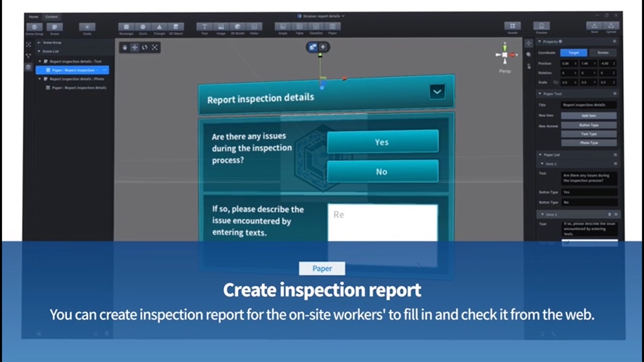Add a Video element
Screen dimensions: 644x362
[254, 27]
